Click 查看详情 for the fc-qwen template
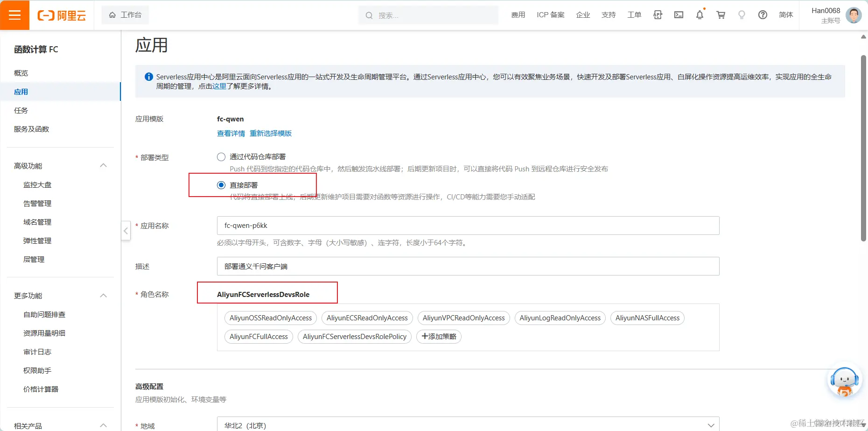Screen dimensions: 868x431 [231, 134]
